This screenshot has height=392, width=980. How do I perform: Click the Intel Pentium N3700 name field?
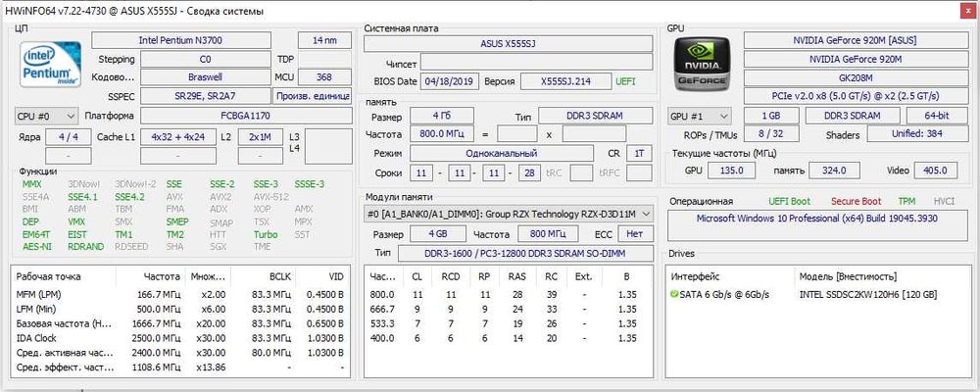pos(180,40)
